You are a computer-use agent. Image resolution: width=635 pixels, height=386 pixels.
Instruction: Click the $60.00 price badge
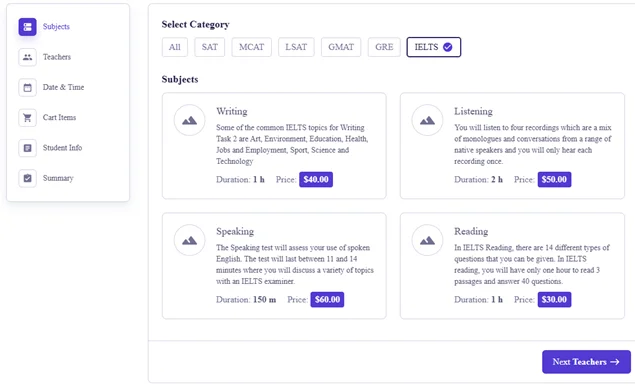tap(327, 300)
